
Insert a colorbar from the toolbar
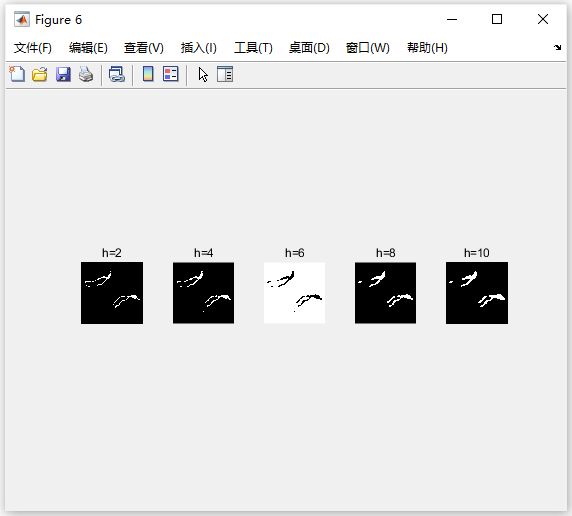pos(148,74)
